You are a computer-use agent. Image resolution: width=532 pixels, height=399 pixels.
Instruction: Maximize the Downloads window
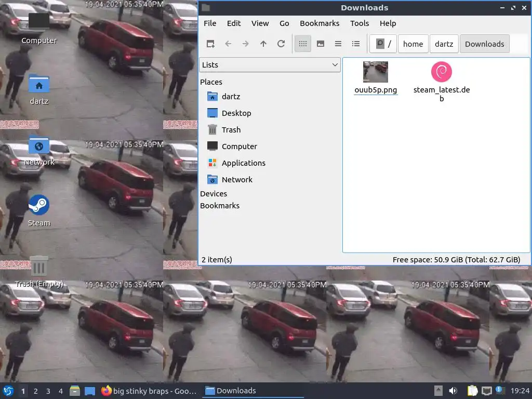(x=513, y=8)
